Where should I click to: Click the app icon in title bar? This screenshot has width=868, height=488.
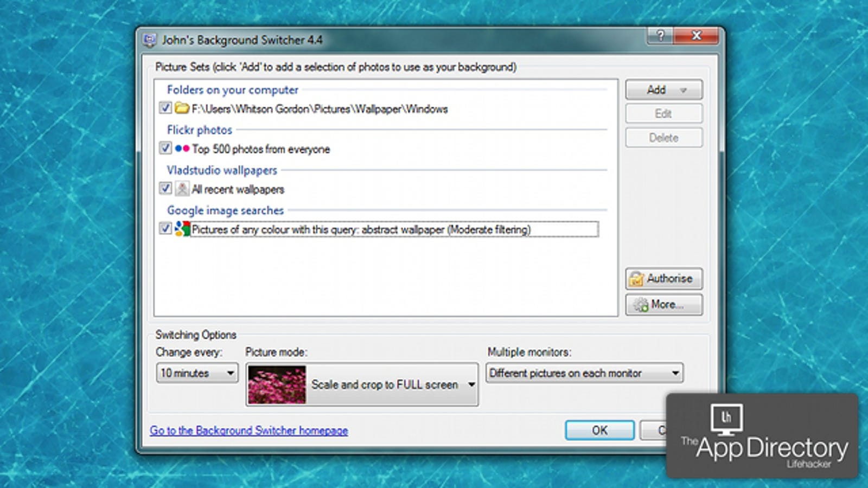(x=149, y=40)
